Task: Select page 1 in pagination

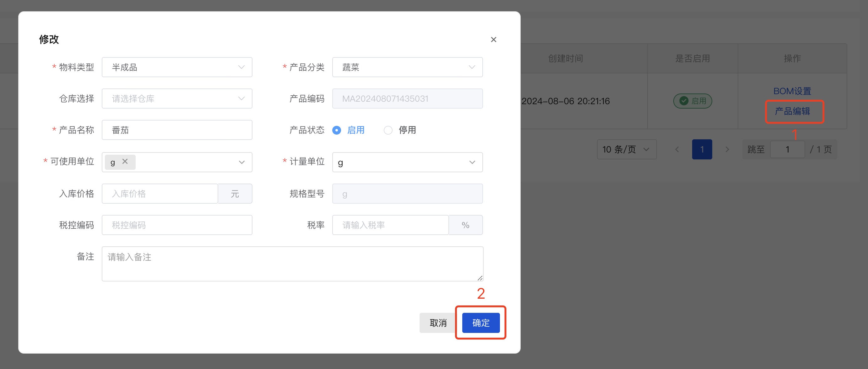Action: click(x=702, y=149)
